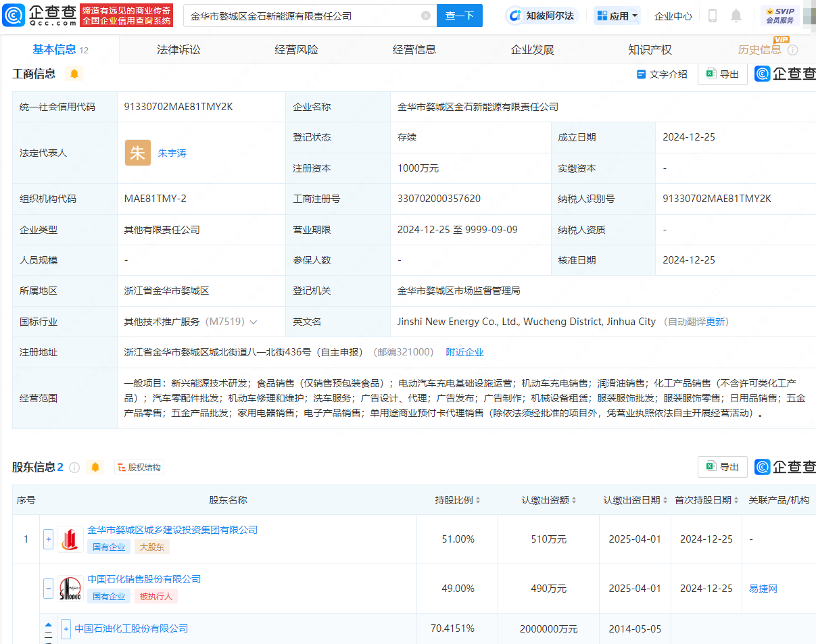Switch to the 知识产权 tab
816x644 pixels.
click(650, 49)
